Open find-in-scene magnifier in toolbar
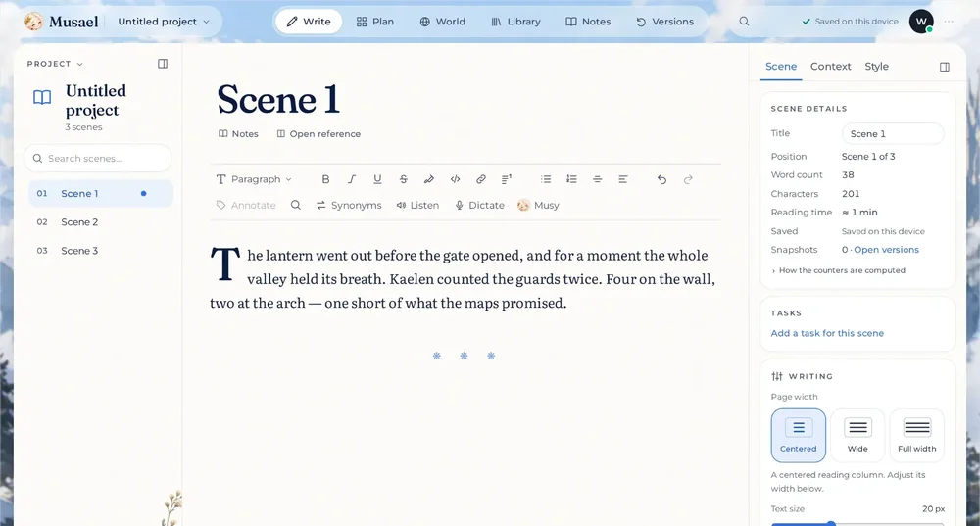 point(296,205)
